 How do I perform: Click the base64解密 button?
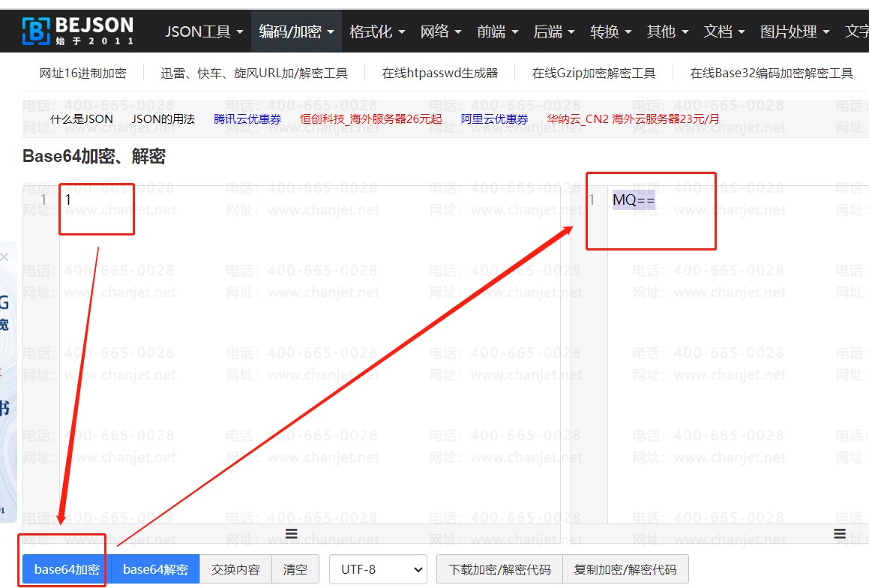tap(156, 569)
